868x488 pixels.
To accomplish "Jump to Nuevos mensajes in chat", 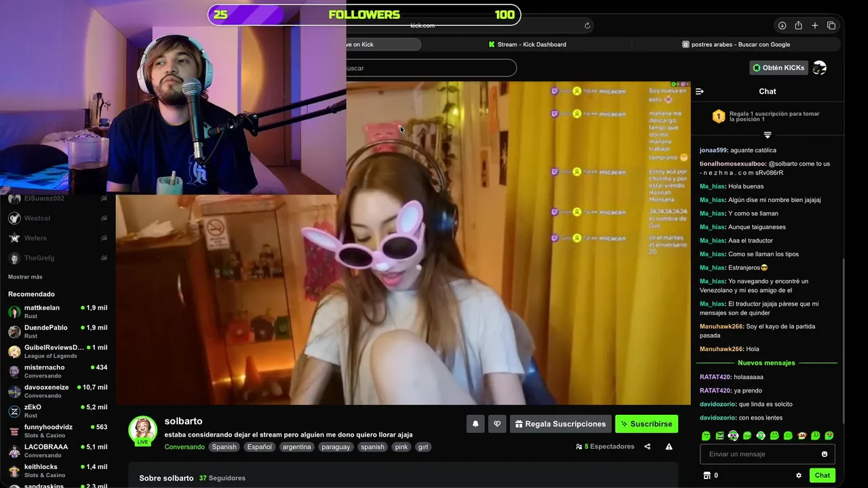I will click(x=766, y=363).
